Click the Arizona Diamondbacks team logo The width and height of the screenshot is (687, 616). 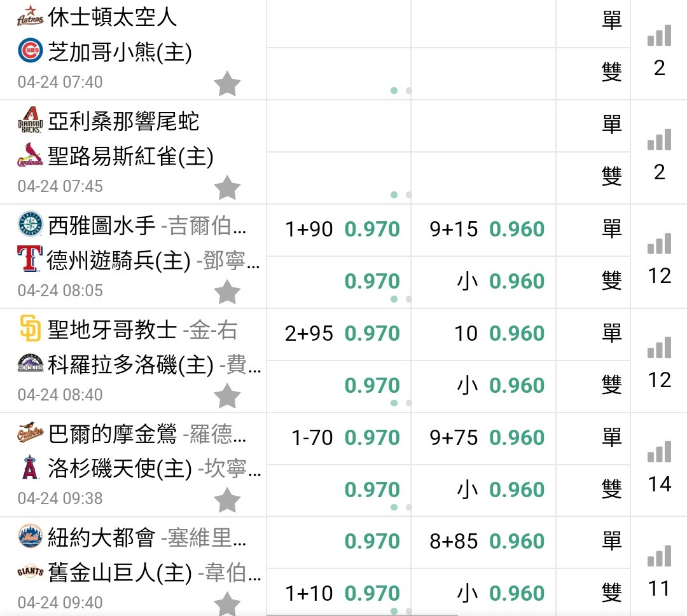pyautogui.click(x=31, y=120)
